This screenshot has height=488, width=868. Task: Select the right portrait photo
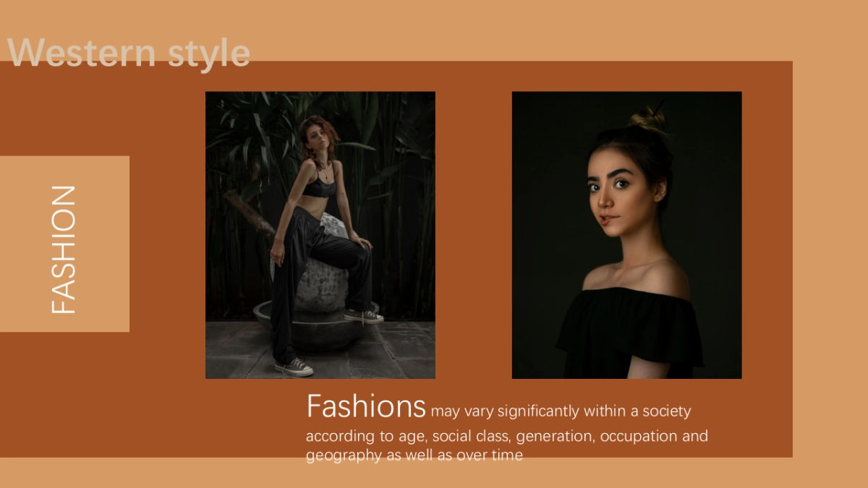click(x=626, y=235)
